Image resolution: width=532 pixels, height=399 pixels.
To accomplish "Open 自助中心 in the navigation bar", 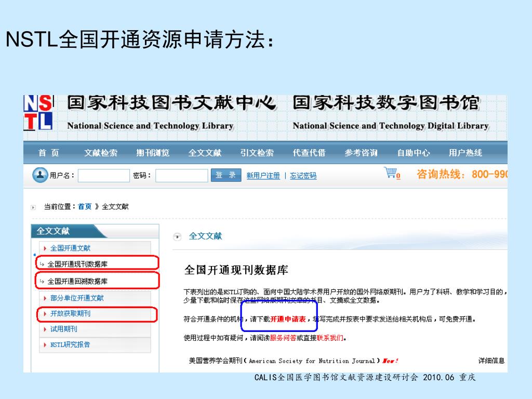I will pyautogui.click(x=414, y=153).
